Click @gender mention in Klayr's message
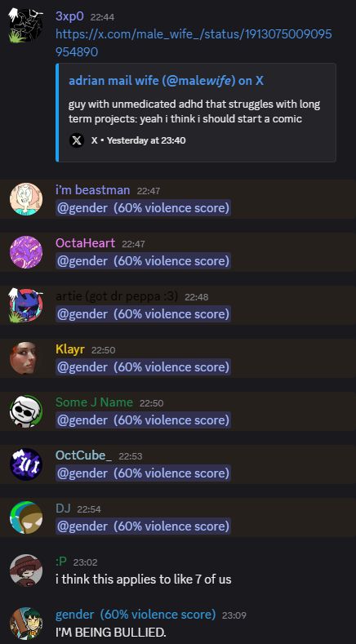This screenshot has height=644, width=356. tap(143, 366)
